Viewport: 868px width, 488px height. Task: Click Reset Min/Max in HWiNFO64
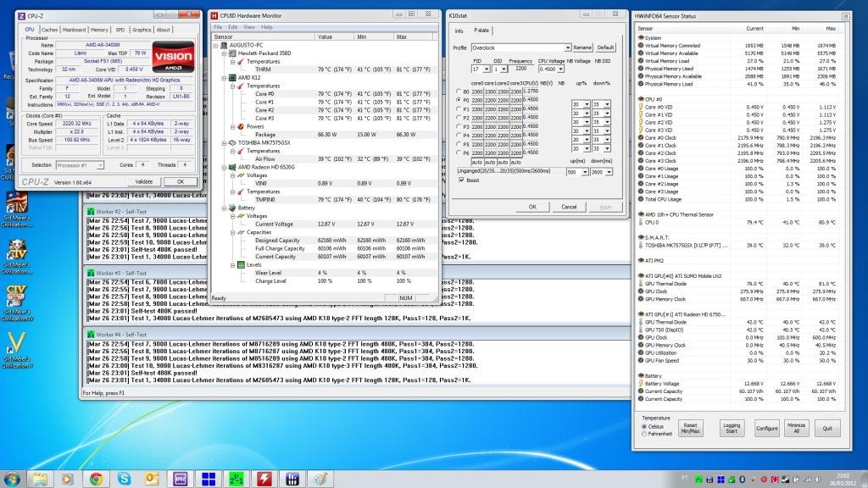[x=690, y=428]
